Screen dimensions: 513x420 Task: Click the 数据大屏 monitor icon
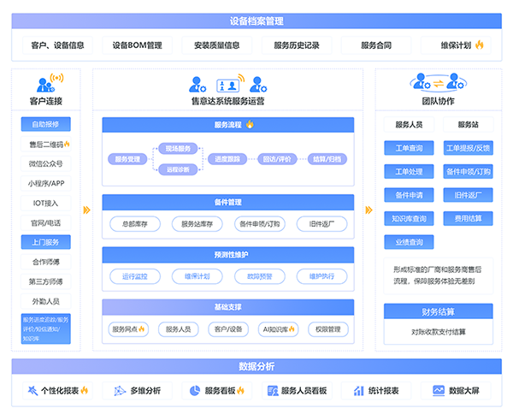coord(439,390)
